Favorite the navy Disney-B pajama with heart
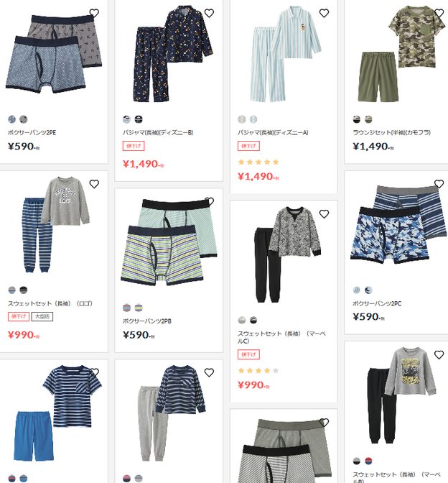This screenshot has width=448, height=483. tap(209, 13)
